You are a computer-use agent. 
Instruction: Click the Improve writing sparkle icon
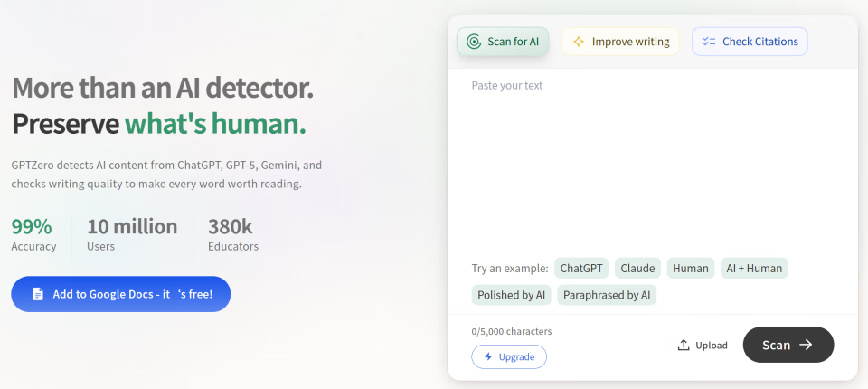pyautogui.click(x=579, y=42)
